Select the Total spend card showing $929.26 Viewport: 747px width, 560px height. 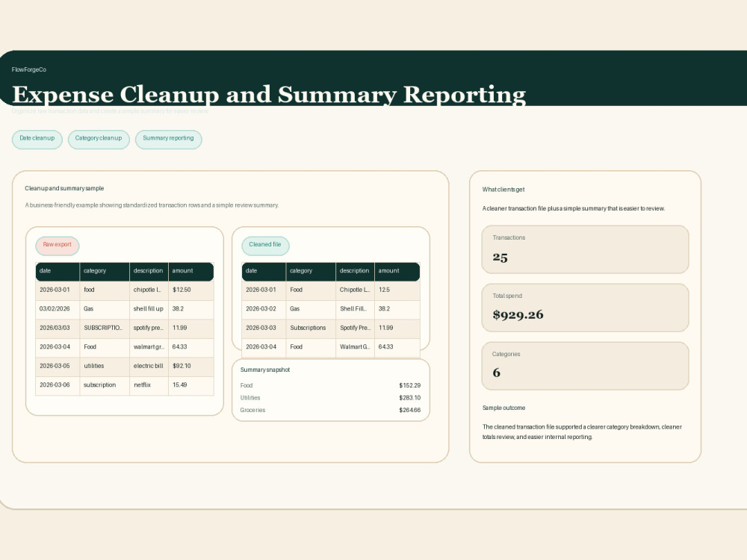point(585,308)
